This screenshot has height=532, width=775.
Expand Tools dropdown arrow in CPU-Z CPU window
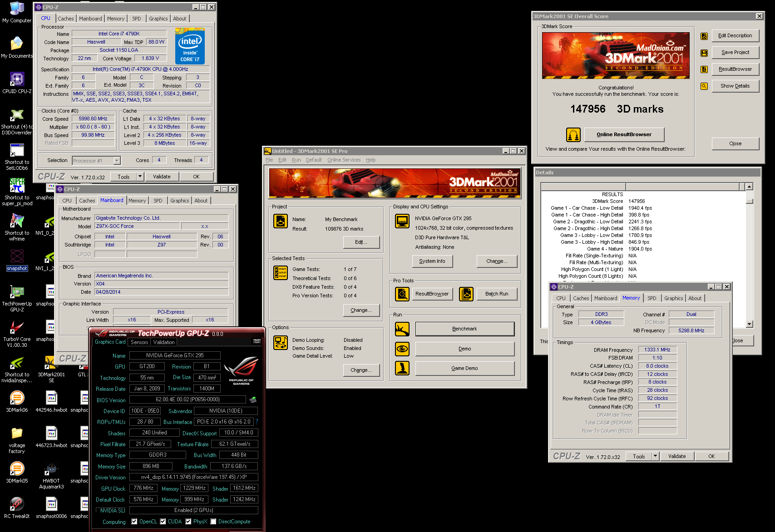[140, 177]
